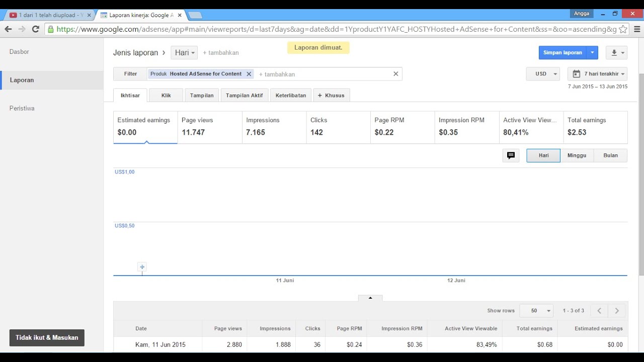Go back with browser back arrow

coord(8,29)
